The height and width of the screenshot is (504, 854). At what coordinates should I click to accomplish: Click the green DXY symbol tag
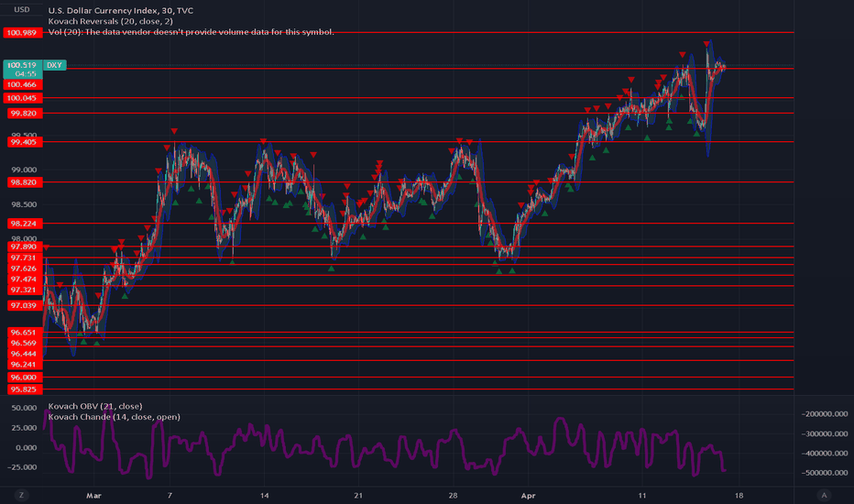(x=54, y=65)
